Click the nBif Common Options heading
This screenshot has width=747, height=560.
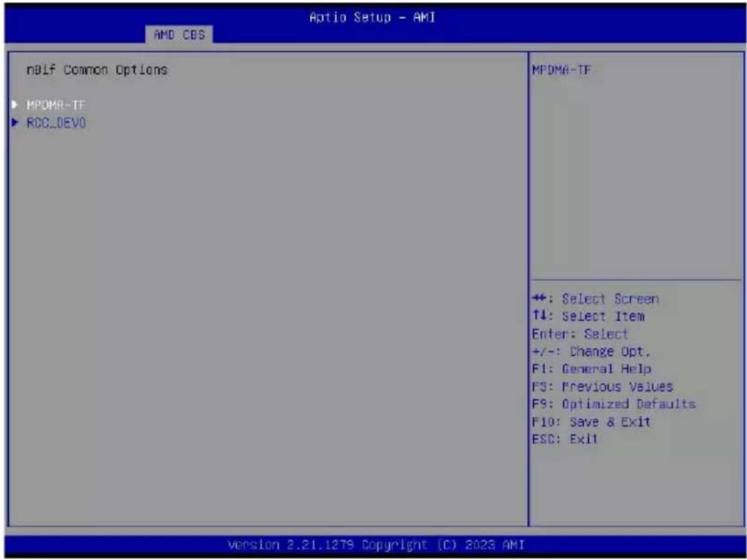pos(97,69)
